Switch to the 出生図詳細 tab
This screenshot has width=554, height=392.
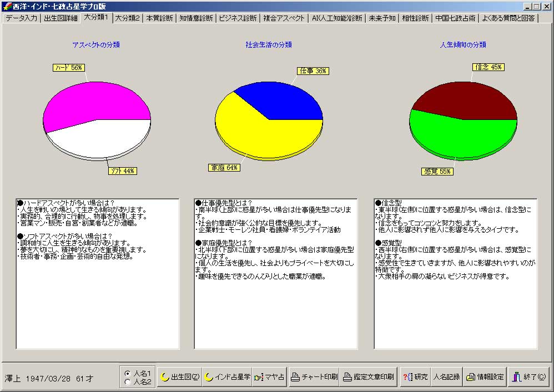coord(61,18)
